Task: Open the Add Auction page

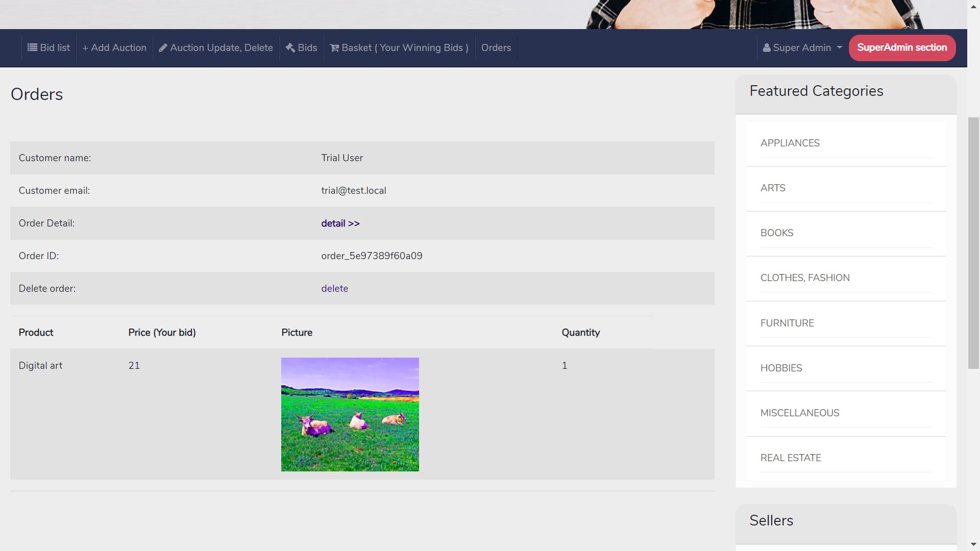Action: 114,47
